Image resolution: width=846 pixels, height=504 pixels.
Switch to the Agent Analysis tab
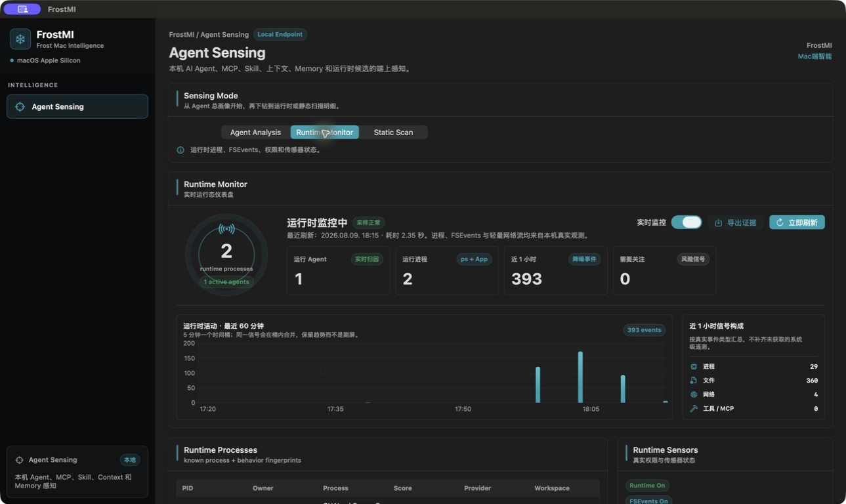tap(255, 132)
